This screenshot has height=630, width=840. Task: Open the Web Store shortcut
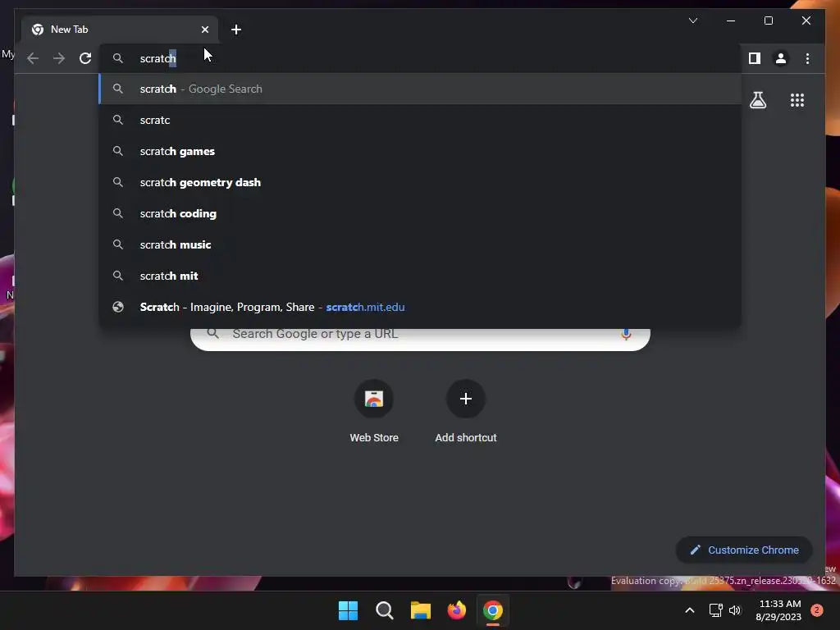374,411
